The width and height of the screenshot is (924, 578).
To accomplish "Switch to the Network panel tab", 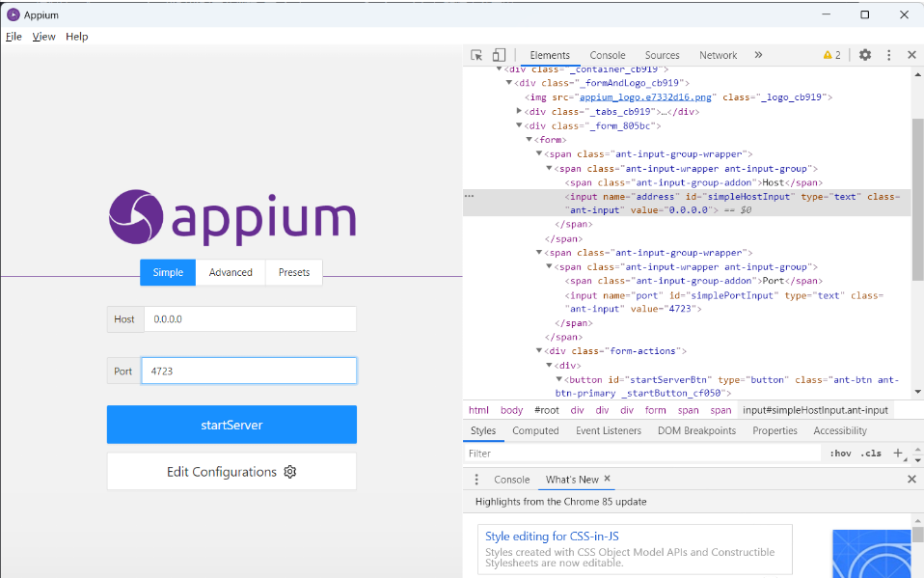I will click(718, 55).
